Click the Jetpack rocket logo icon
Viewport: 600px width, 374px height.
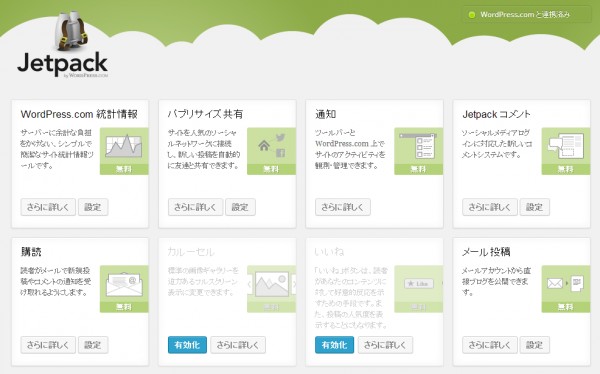pos(71,31)
